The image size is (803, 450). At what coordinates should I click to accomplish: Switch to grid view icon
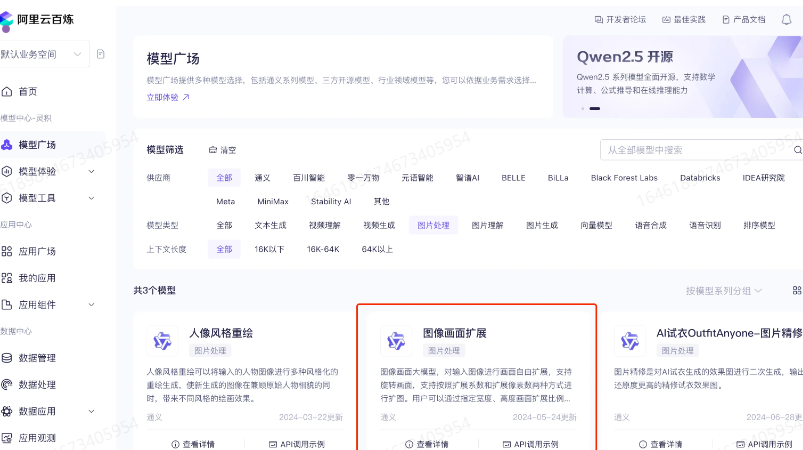click(x=797, y=290)
